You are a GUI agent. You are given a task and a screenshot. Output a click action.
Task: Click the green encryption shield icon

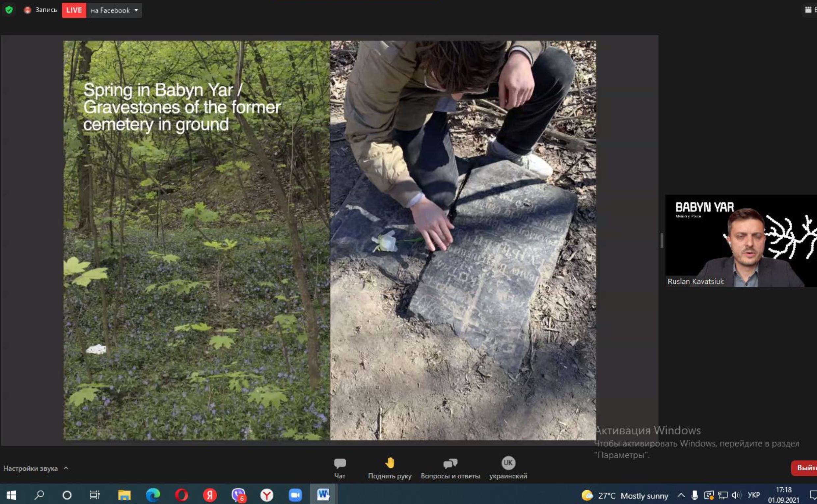(9, 10)
